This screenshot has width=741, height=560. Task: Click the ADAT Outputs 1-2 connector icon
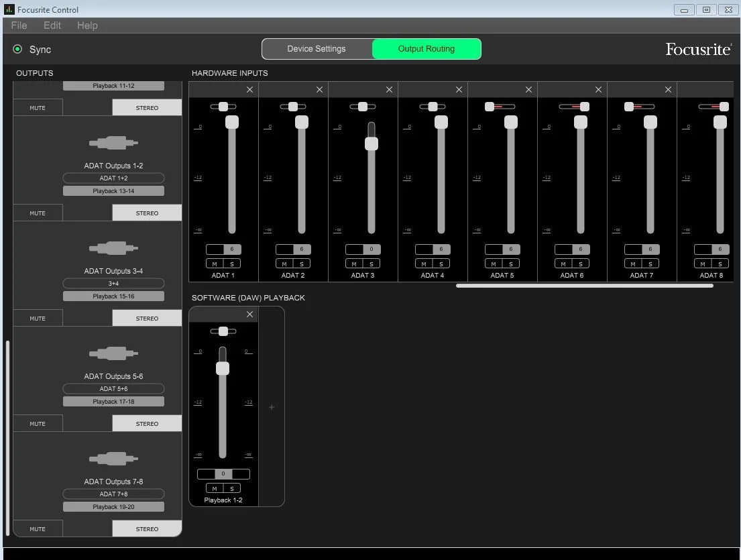coord(113,143)
